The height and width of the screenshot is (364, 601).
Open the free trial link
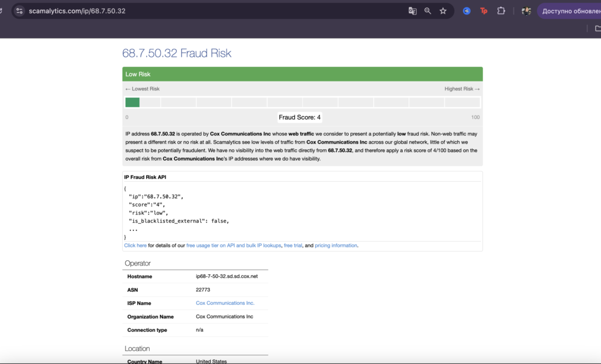[x=293, y=246]
